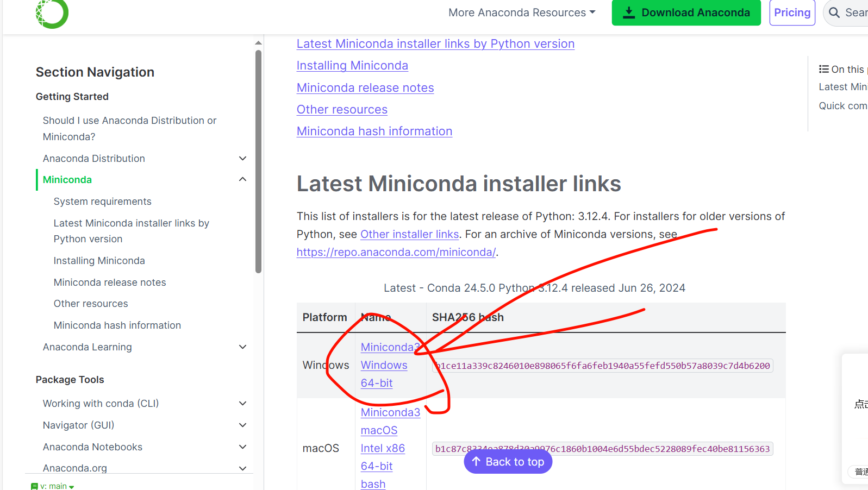868x490 pixels.
Task: Click Package Tools section heading
Action: coord(70,379)
